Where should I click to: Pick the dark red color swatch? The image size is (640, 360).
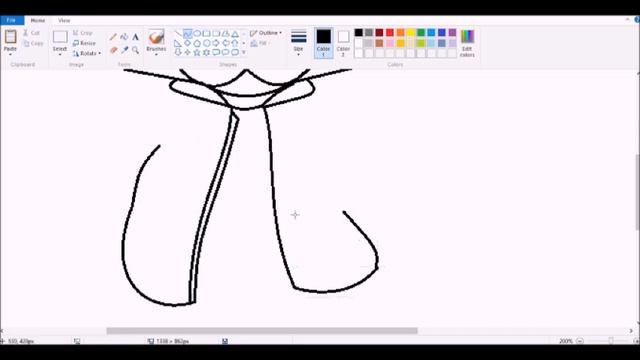[380, 33]
